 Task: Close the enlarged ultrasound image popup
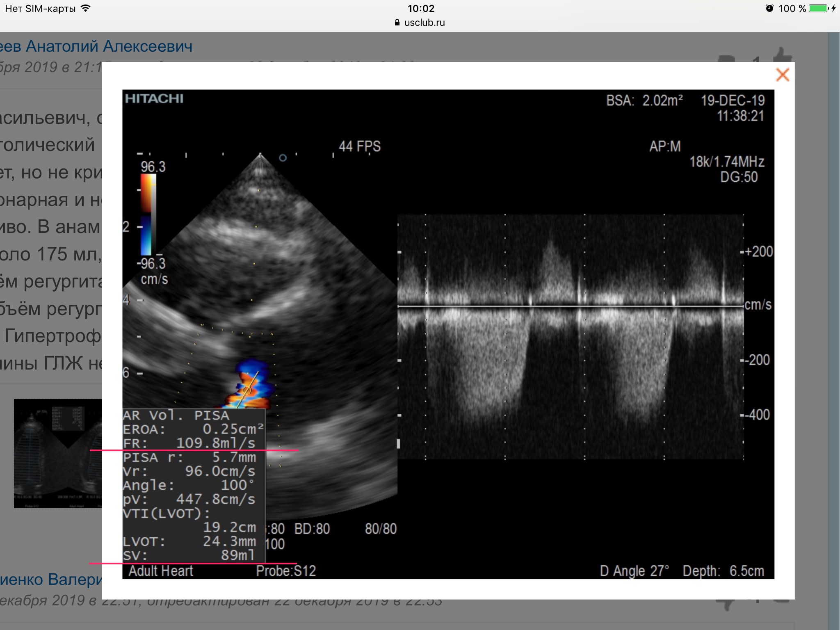coord(782,75)
